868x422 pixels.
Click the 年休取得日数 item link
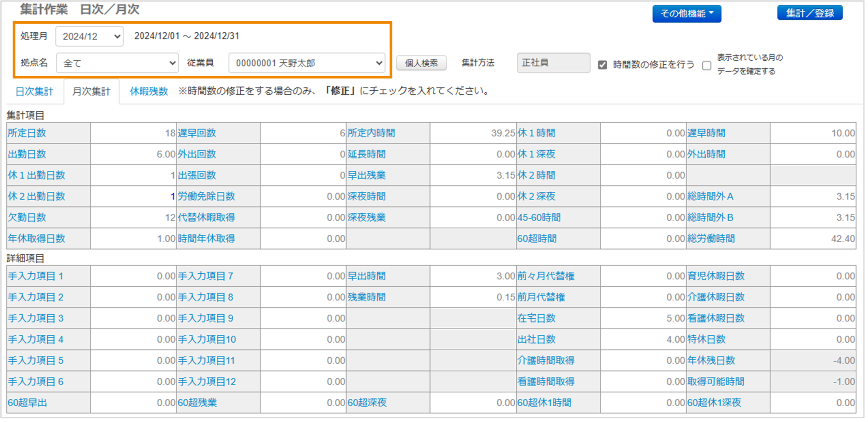37,239
